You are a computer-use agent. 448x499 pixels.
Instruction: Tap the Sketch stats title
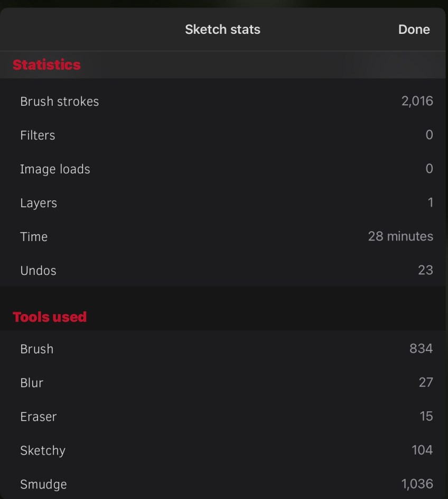tap(222, 30)
